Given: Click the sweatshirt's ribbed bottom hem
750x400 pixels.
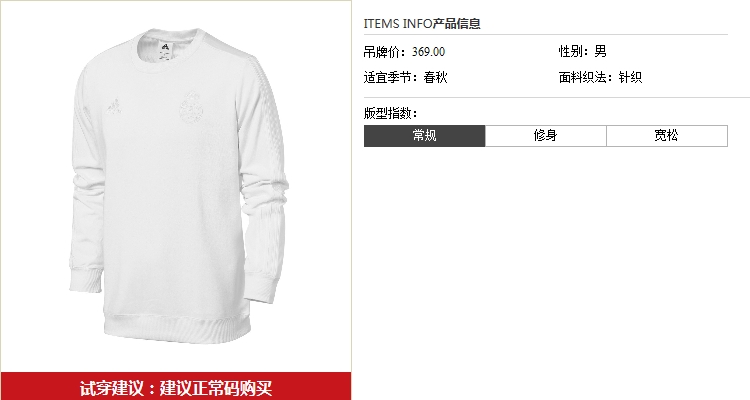Looking at the screenshot, I should pos(177,329).
